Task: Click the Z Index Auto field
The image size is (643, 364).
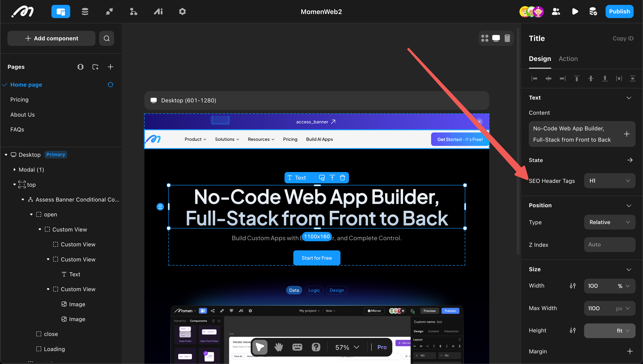Action: (610, 244)
